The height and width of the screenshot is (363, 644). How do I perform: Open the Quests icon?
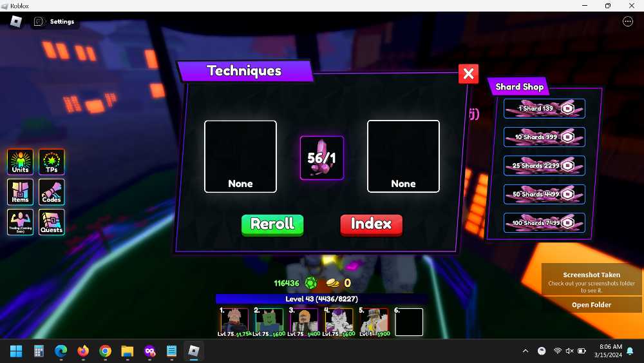coord(52,222)
